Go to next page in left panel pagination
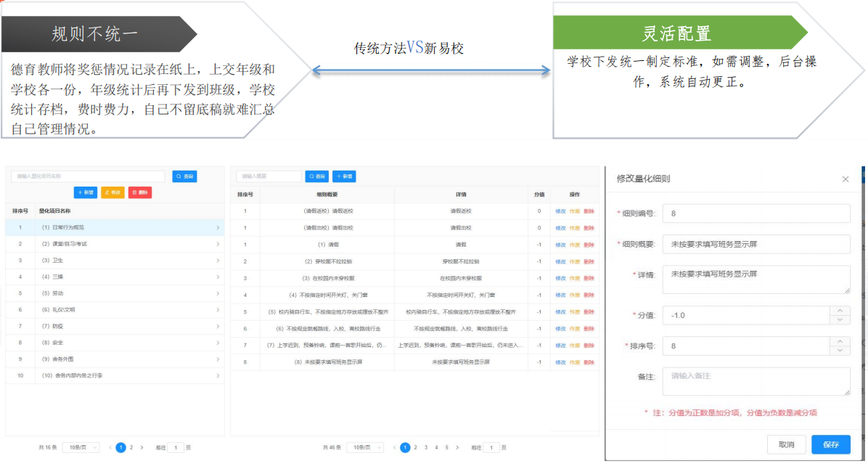Screen dimensions: 868x469 click(x=142, y=448)
